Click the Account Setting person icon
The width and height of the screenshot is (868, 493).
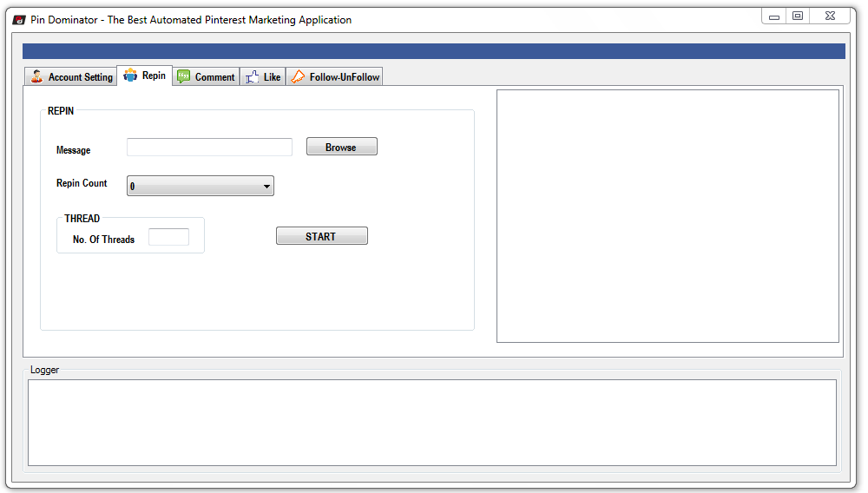coord(37,76)
